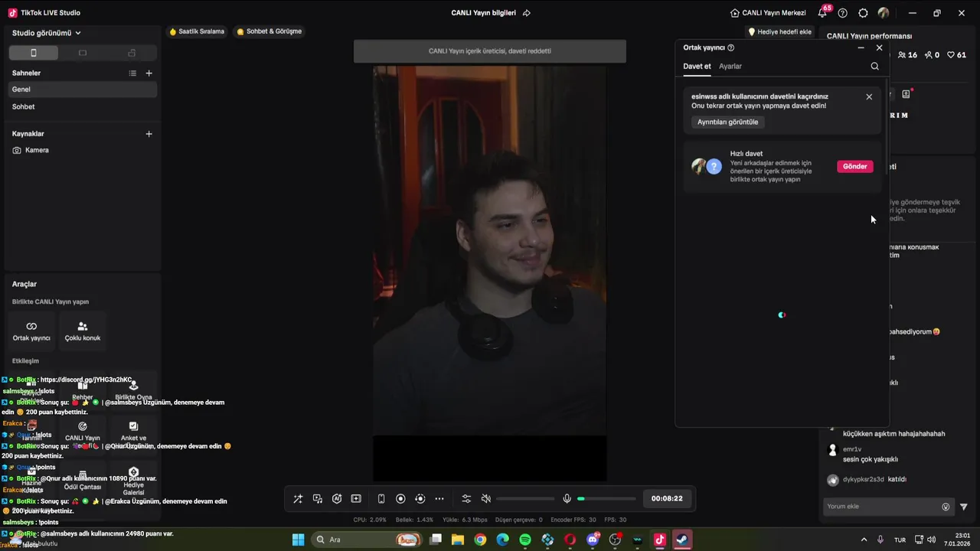Click Ayrıntıları görüntüle button

point(727,122)
